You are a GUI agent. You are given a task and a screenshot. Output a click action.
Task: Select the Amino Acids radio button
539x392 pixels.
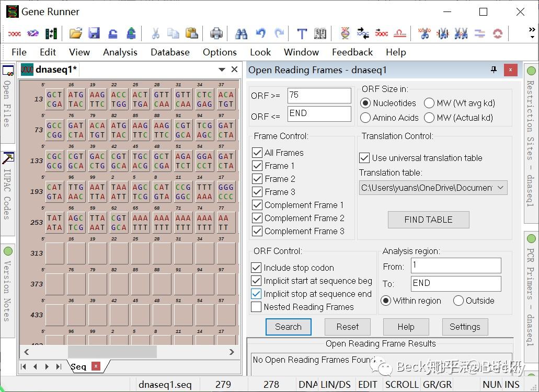[x=365, y=118]
